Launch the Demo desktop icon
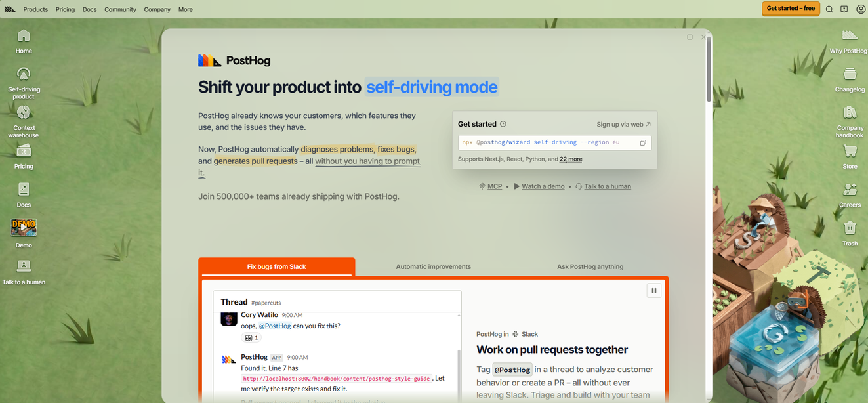 tap(24, 234)
